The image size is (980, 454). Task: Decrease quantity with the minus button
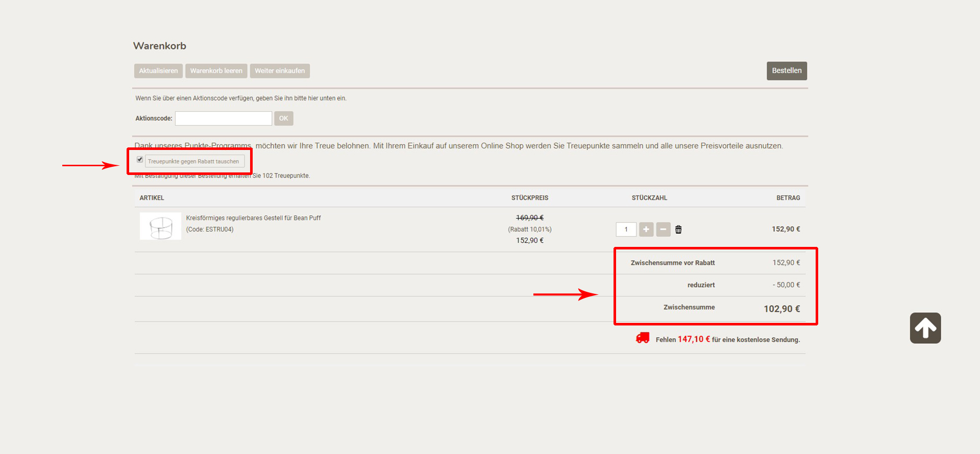[x=663, y=230]
